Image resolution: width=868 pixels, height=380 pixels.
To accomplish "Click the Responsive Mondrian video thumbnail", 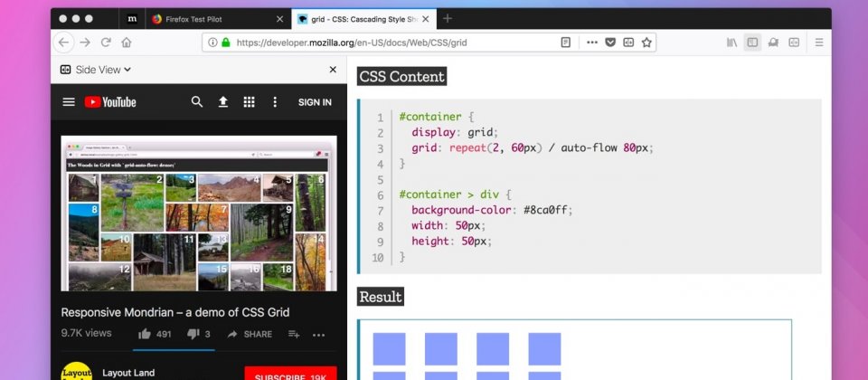I will (199, 214).
